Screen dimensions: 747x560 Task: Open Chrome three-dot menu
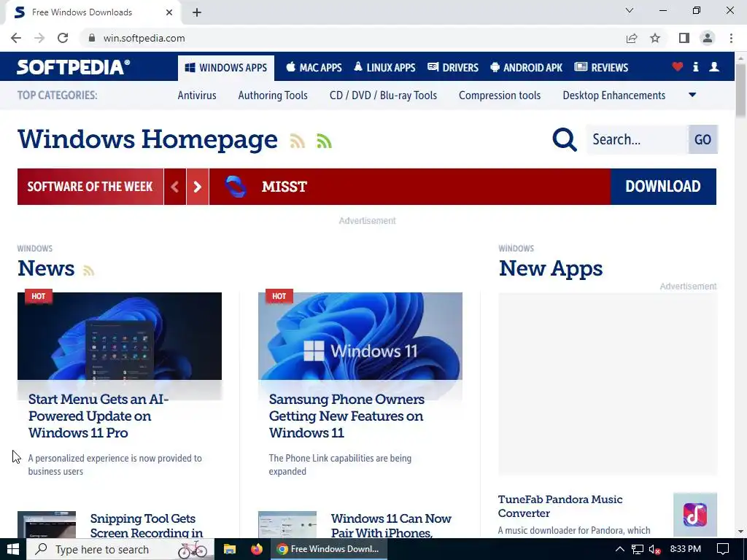(731, 38)
